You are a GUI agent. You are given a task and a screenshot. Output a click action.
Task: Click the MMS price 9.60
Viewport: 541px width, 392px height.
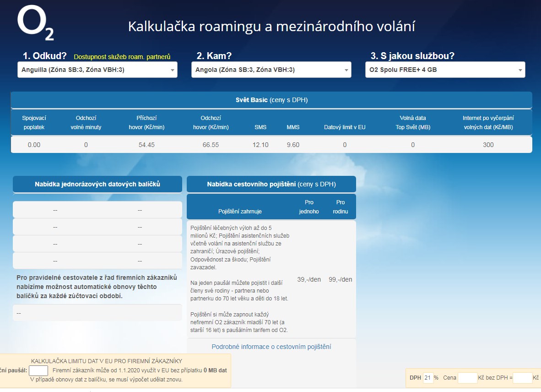click(x=293, y=145)
